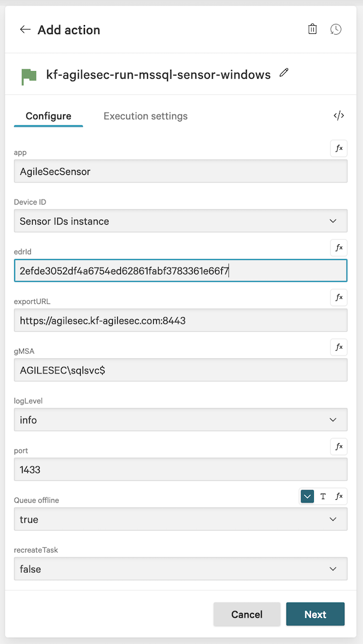Select the Configure tab
Image resolution: width=363 pixels, height=644 pixels.
49,116
